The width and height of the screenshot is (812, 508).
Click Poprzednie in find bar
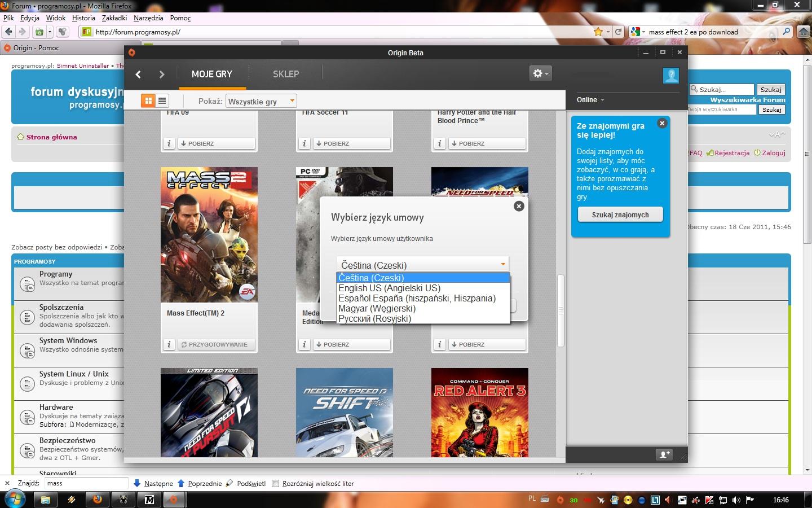[199, 483]
